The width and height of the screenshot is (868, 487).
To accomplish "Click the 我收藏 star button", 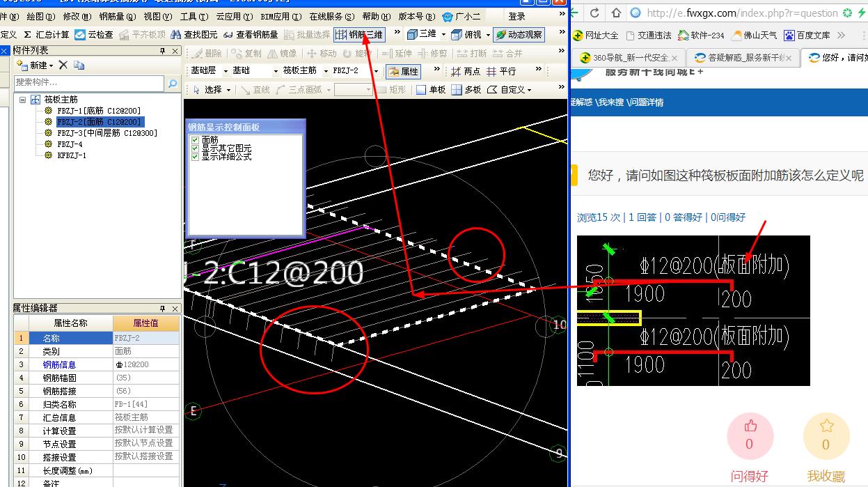I will (x=826, y=437).
